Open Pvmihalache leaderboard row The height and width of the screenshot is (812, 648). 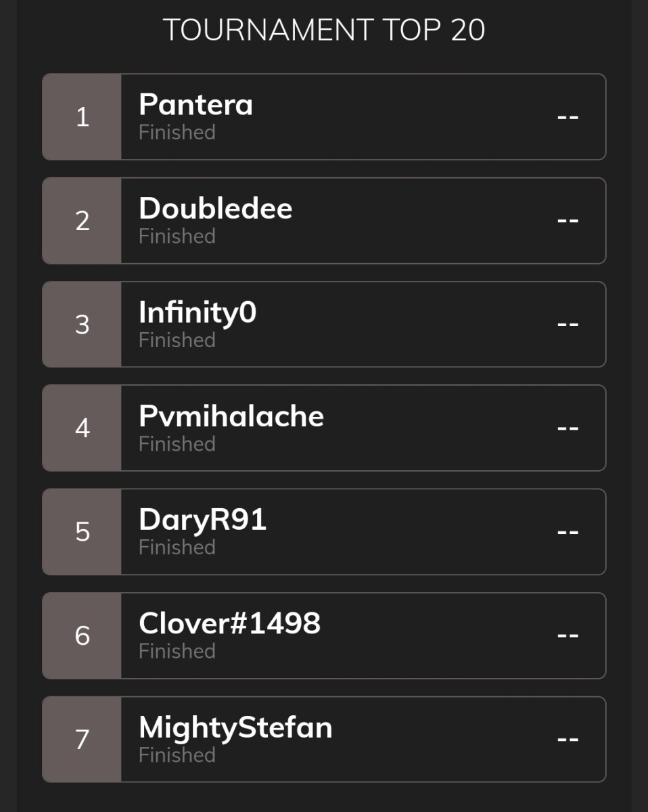point(324,428)
